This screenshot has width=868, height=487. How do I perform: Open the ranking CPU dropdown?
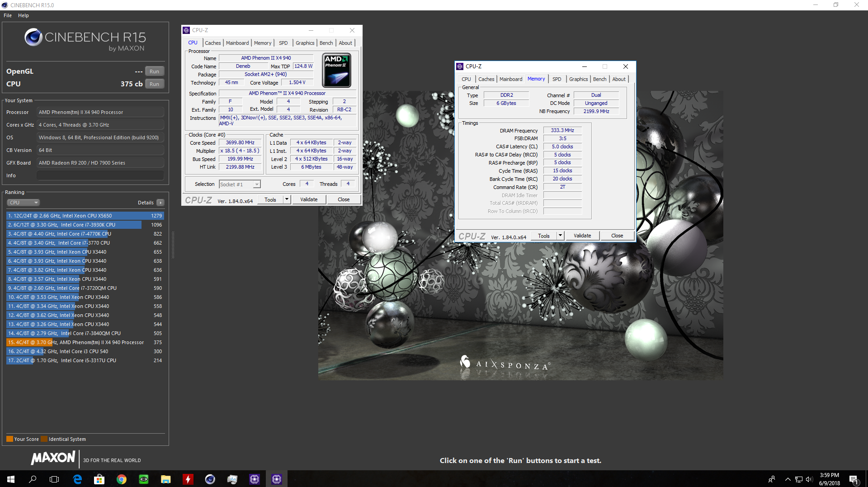[x=24, y=203]
